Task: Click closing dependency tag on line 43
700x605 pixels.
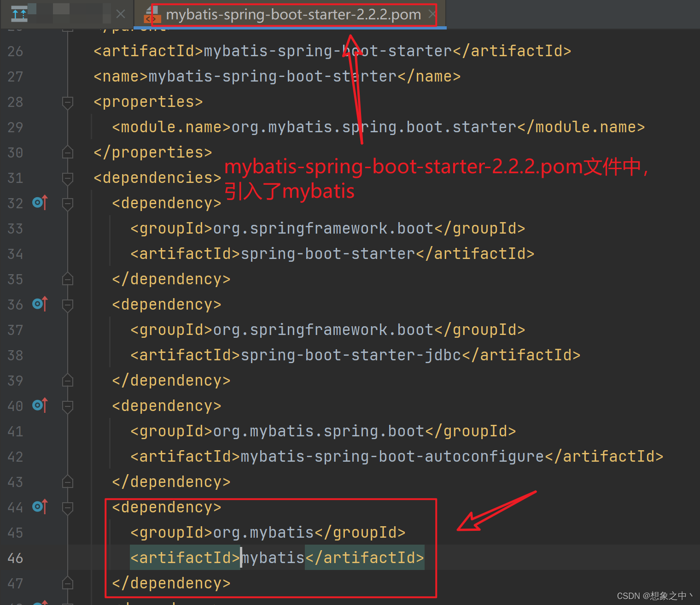Action: (171, 482)
